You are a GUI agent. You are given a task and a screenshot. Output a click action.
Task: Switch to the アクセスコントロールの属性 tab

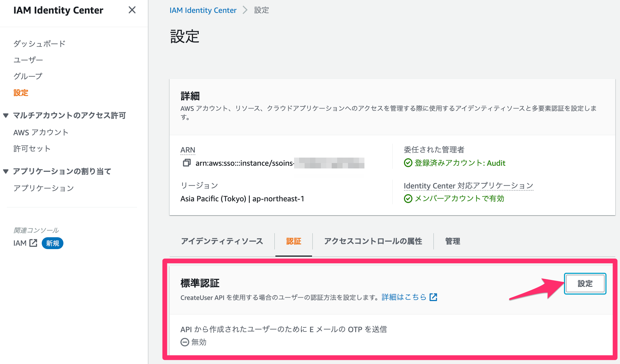pos(373,241)
